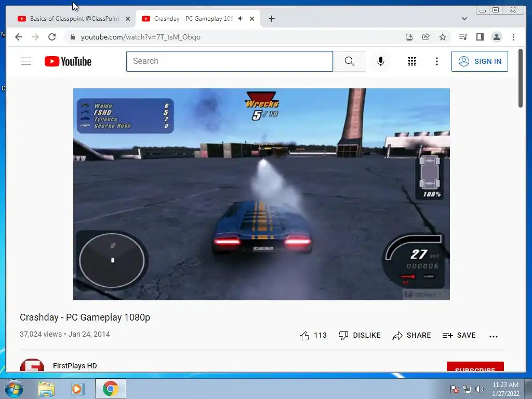This screenshot has height=399, width=532.
Task: Share this page from the address bar
Action: (x=426, y=37)
